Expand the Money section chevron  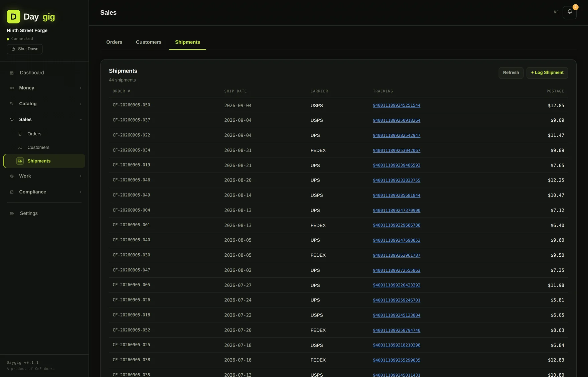point(81,88)
